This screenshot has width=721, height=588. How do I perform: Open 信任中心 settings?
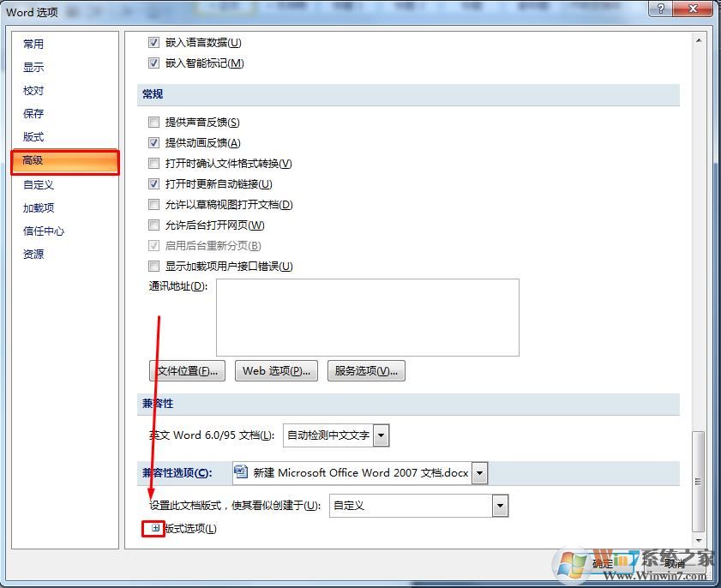pyautogui.click(x=44, y=231)
